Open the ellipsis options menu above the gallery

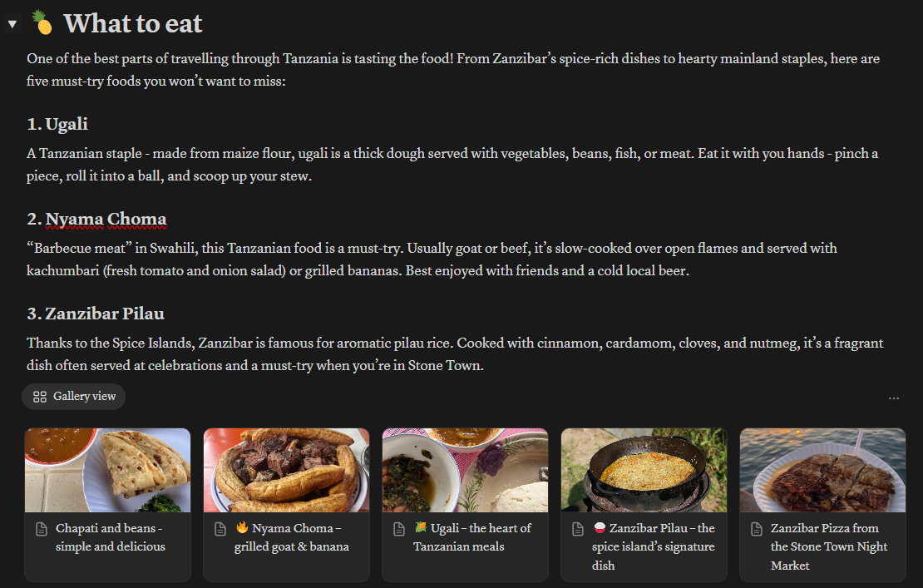893,398
